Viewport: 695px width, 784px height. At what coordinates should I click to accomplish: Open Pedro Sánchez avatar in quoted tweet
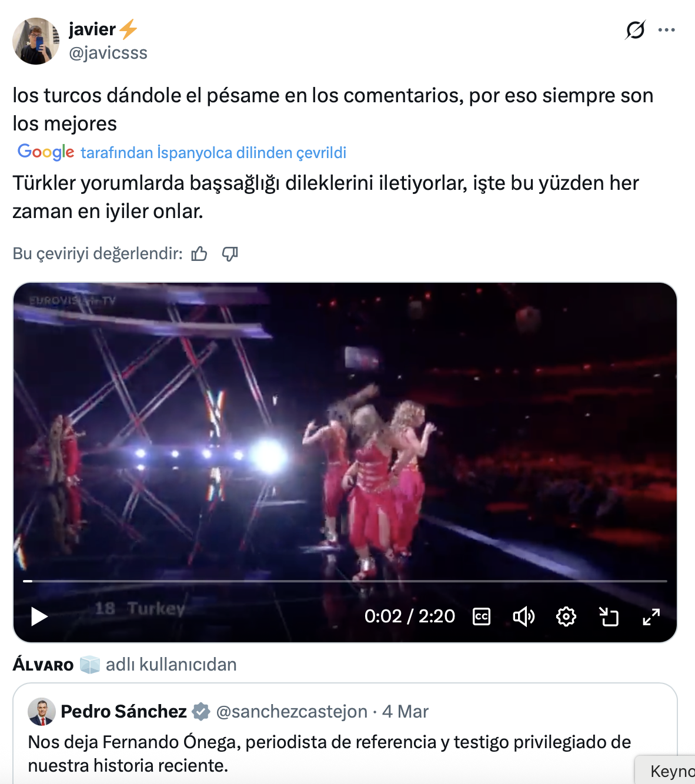[x=42, y=712]
